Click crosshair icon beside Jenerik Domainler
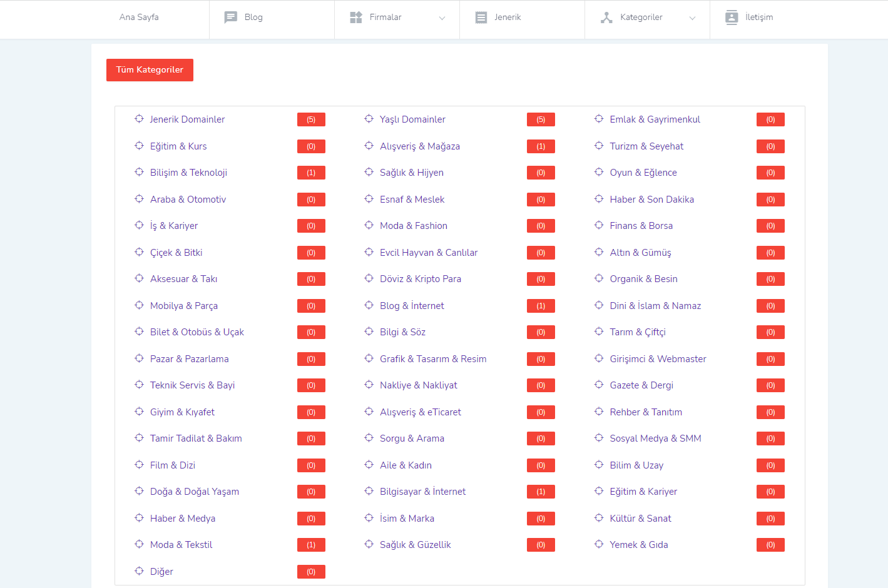Screen dimensions: 888x588 click(139, 119)
